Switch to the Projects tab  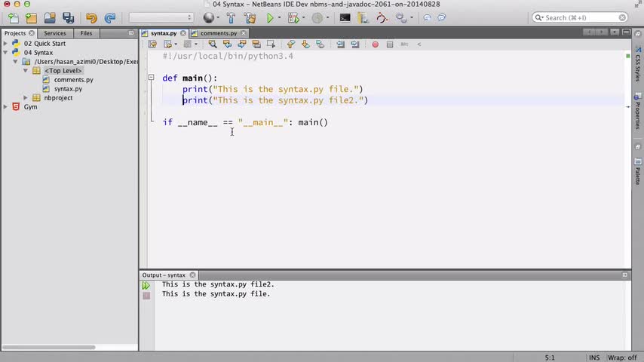click(x=15, y=33)
